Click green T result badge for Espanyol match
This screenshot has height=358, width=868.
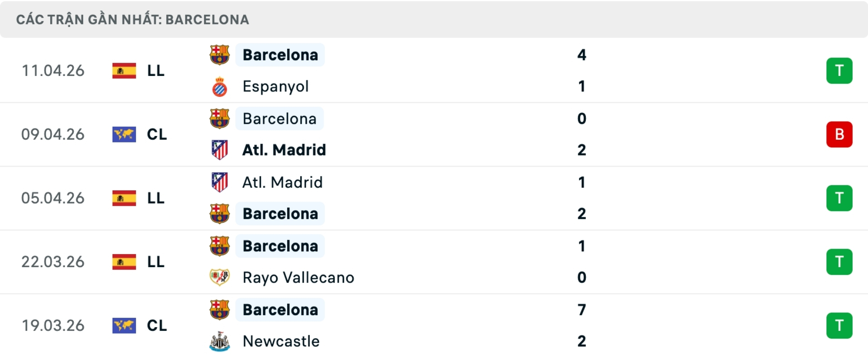point(839,71)
